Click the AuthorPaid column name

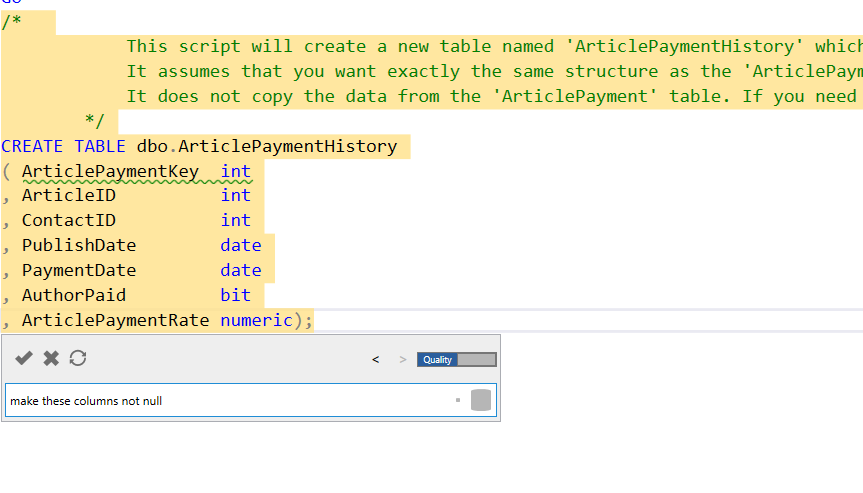73,296
